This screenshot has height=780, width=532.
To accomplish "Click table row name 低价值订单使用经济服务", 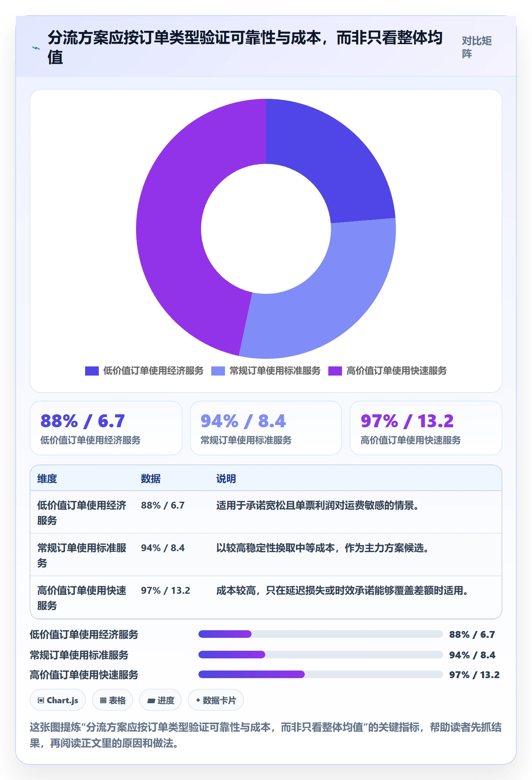I will [x=82, y=513].
